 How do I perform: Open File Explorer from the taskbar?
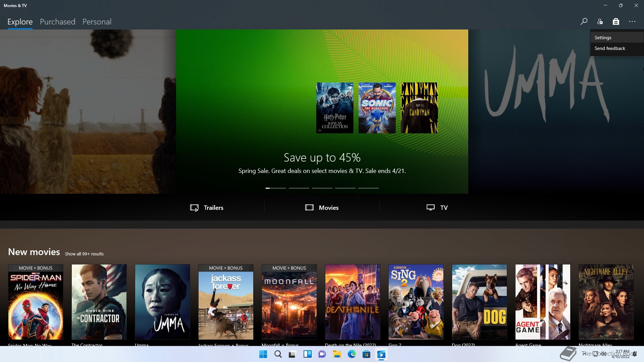click(x=337, y=354)
